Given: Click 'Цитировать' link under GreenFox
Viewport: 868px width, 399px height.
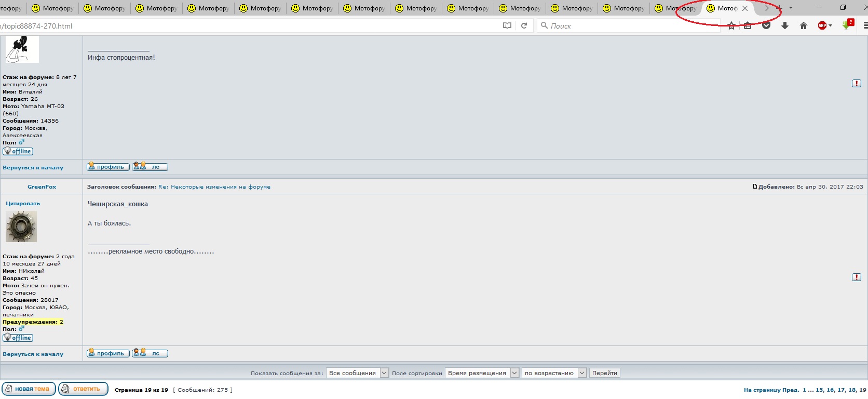Looking at the screenshot, I should (x=23, y=204).
